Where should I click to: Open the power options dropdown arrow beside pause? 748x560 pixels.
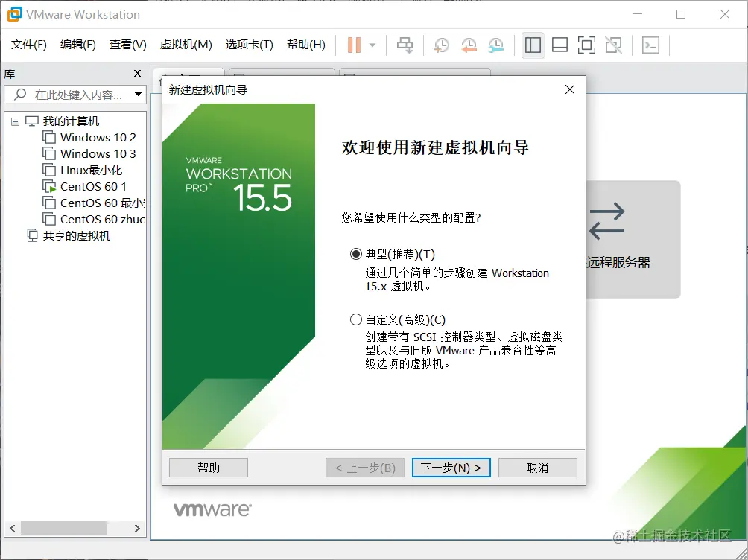[x=373, y=45]
